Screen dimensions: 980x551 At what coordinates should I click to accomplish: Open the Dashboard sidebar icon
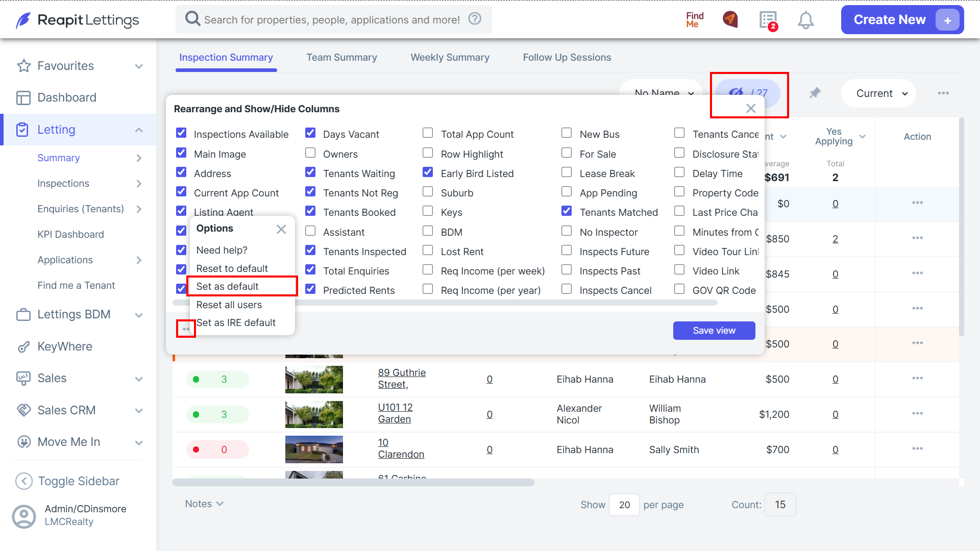point(23,97)
